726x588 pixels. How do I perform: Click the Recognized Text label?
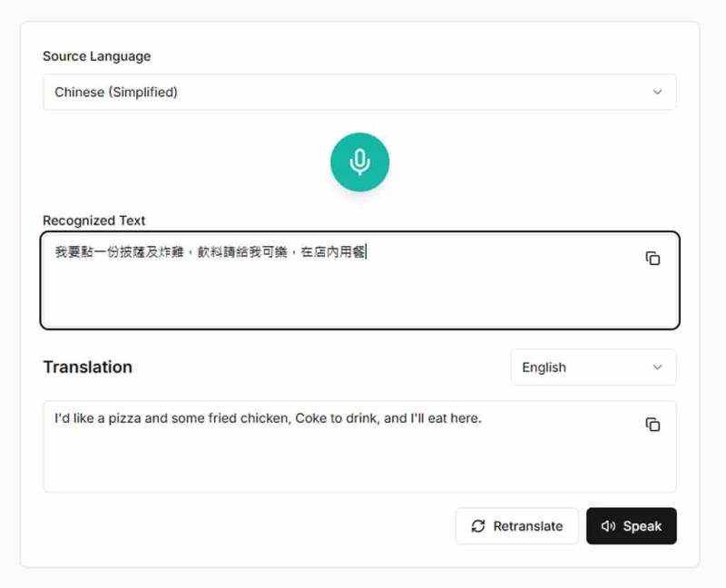94,220
